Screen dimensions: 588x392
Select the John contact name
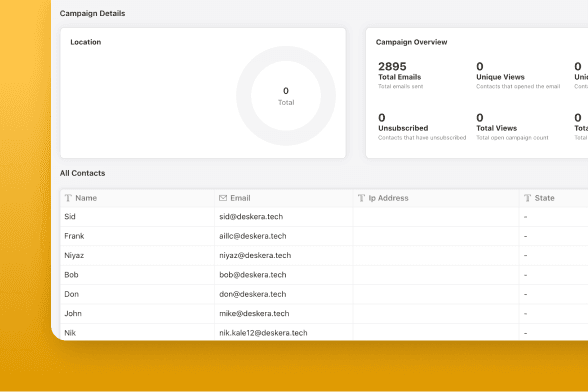click(73, 314)
